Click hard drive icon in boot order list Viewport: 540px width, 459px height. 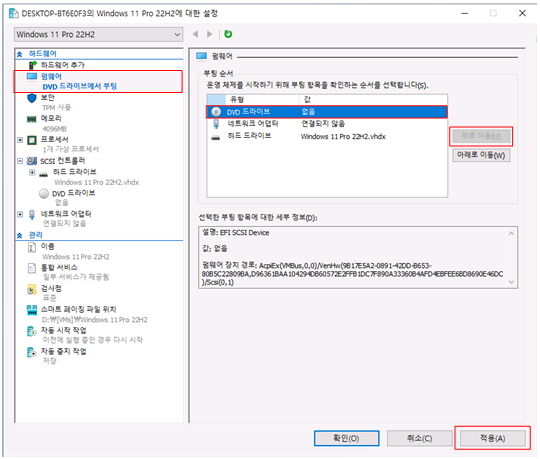point(216,138)
